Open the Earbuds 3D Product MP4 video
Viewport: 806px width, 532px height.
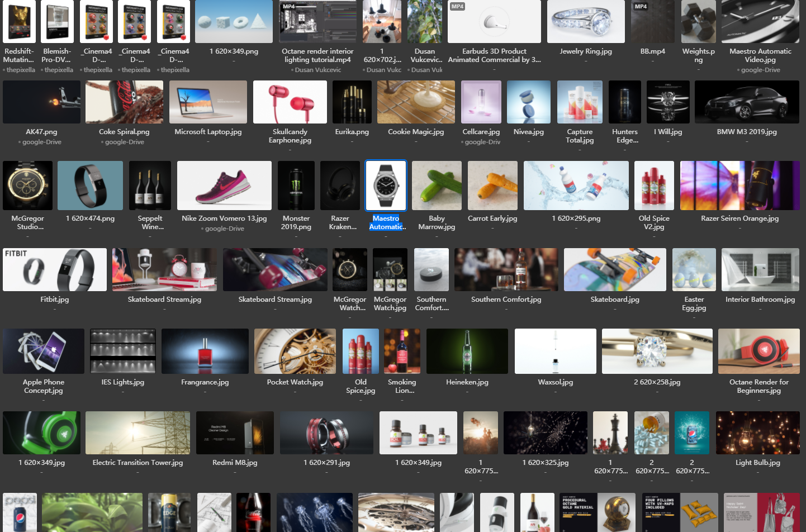click(494, 22)
